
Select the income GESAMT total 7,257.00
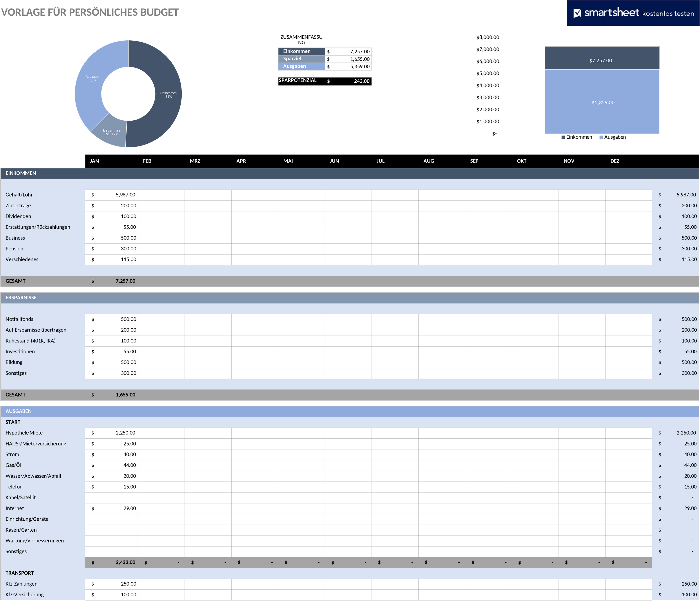111,281
